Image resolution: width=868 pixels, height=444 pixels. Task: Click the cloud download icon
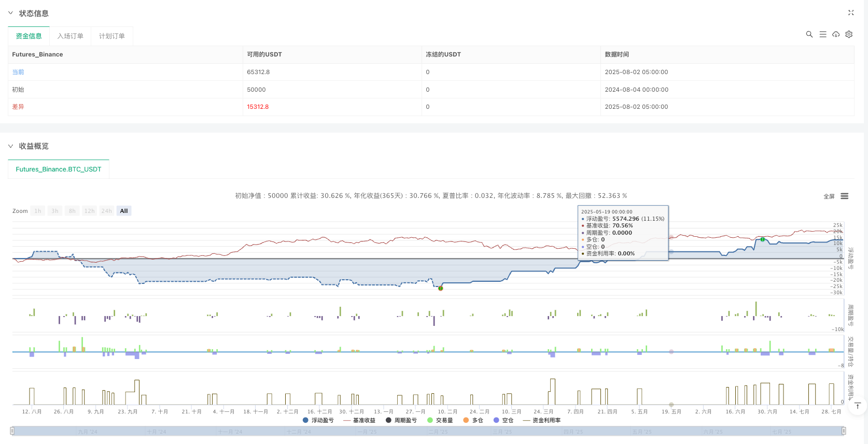[836, 34]
